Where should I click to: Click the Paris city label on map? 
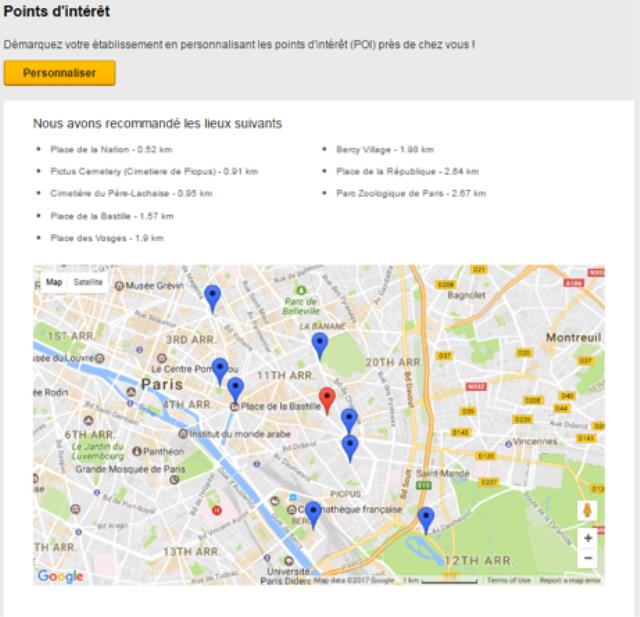[x=162, y=384]
